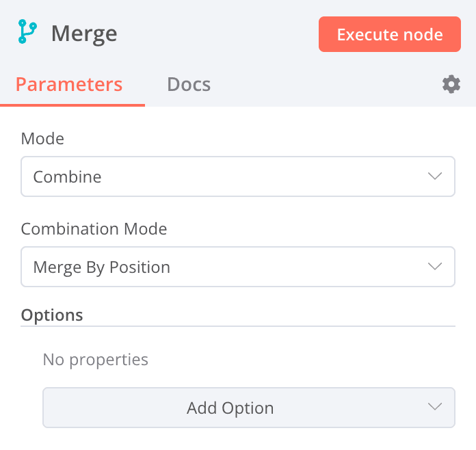476x450 pixels.
Task: Open the Mode dropdown showing Combine
Action: click(x=238, y=176)
